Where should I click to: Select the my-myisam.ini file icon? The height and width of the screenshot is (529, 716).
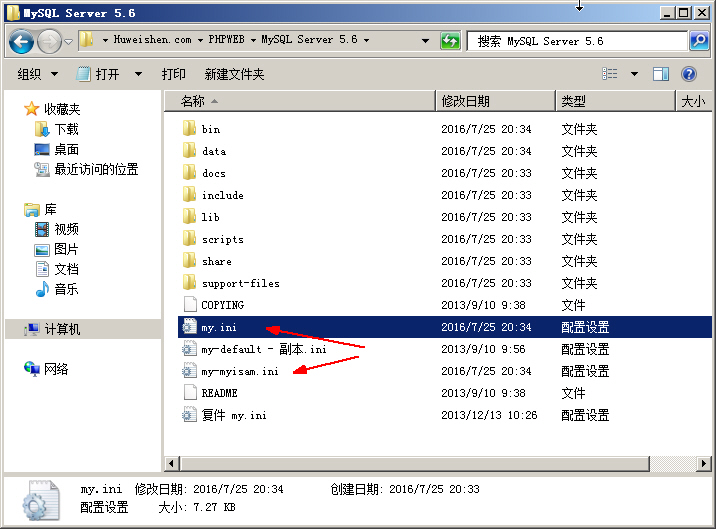pyautogui.click(x=190, y=371)
